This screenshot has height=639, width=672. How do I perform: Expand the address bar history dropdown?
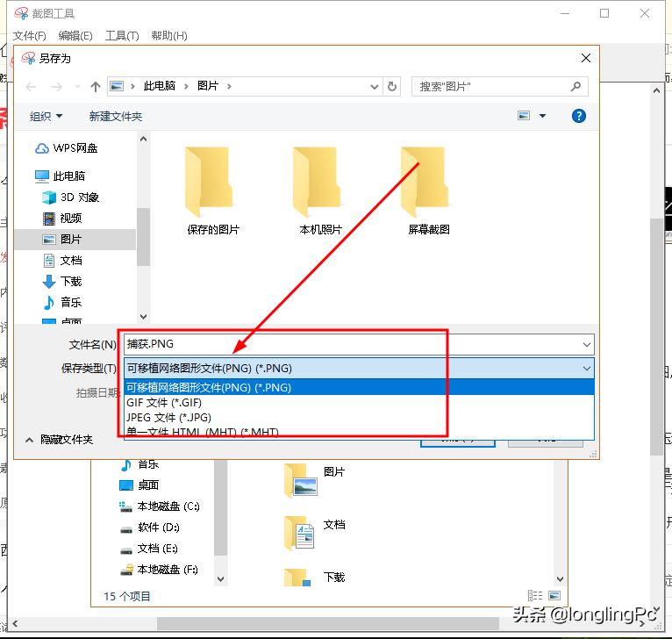click(x=375, y=87)
